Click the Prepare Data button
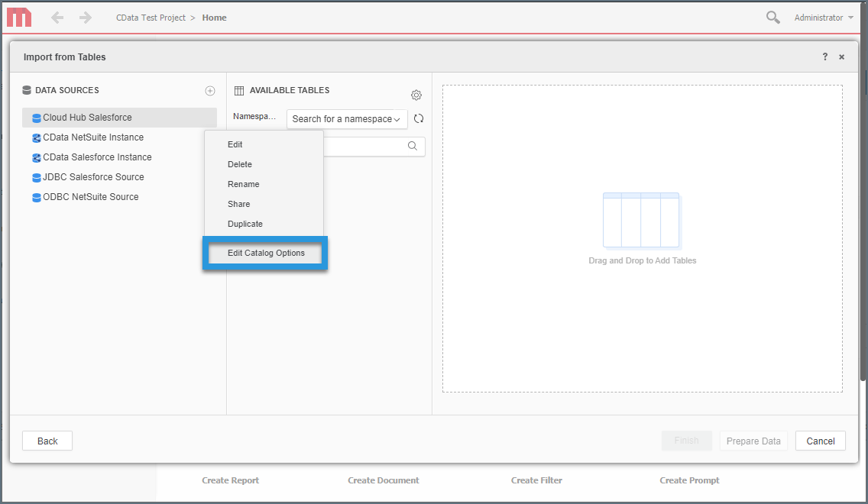The width and height of the screenshot is (868, 504). pos(753,441)
